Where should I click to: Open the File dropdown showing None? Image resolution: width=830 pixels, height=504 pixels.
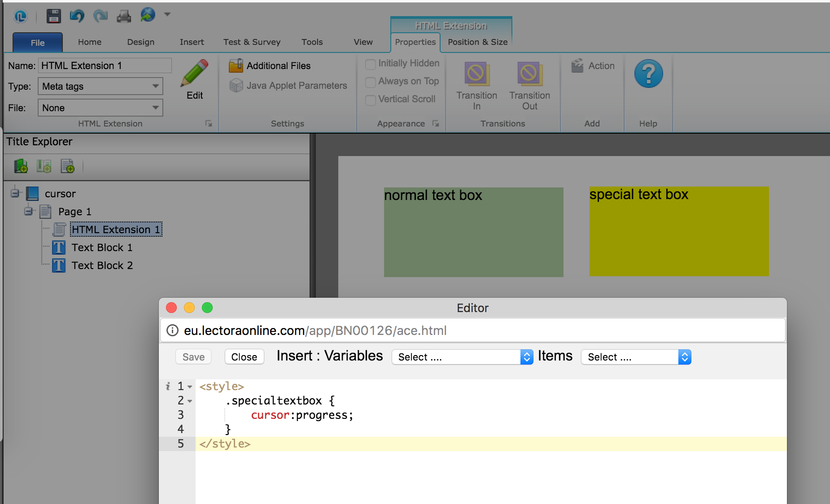click(100, 108)
